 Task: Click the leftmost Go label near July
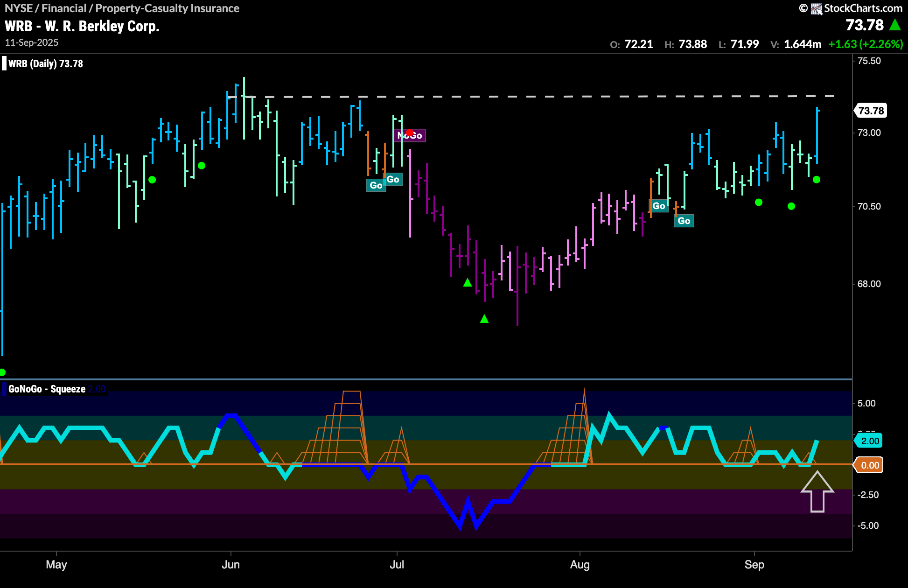(376, 185)
